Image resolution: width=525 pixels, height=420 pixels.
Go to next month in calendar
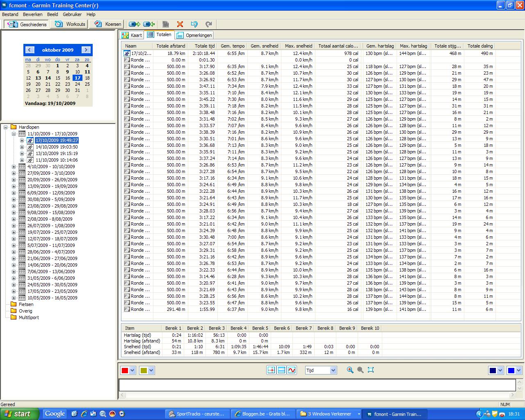point(86,50)
